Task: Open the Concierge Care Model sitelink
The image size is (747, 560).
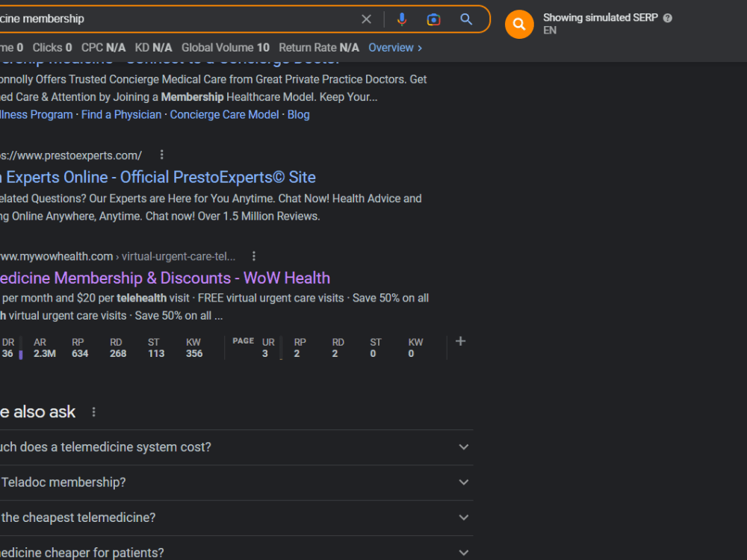Action: pyautogui.click(x=224, y=115)
